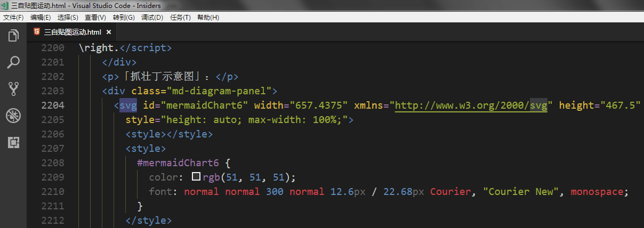Open the 选择(S) menu
The width and height of the screenshot is (644, 228).
(x=68, y=18)
